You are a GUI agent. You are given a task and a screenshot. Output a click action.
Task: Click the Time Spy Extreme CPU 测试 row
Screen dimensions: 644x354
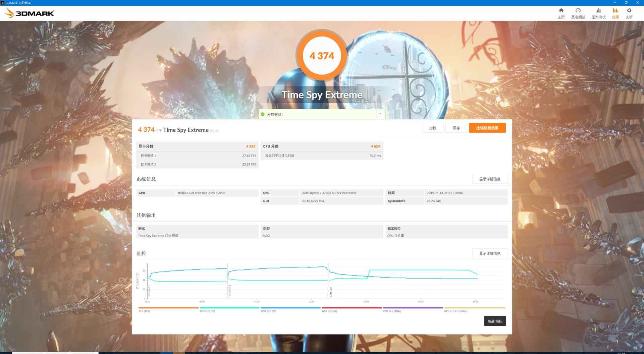click(x=197, y=236)
